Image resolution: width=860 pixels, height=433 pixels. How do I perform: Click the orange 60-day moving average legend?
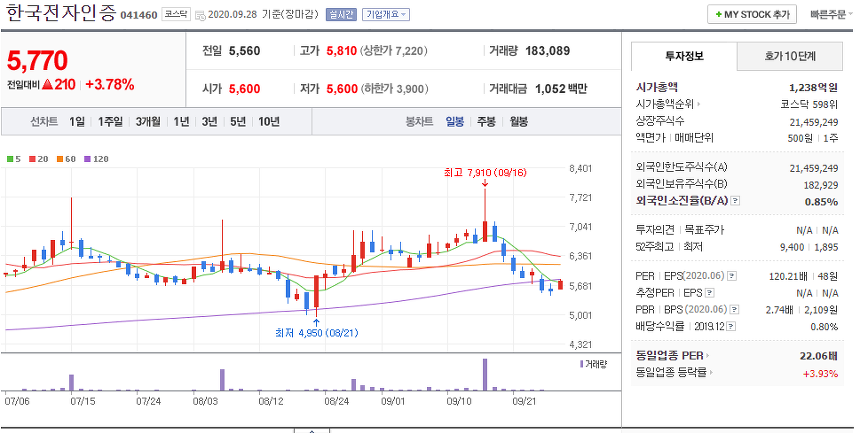(x=66, y=159)
